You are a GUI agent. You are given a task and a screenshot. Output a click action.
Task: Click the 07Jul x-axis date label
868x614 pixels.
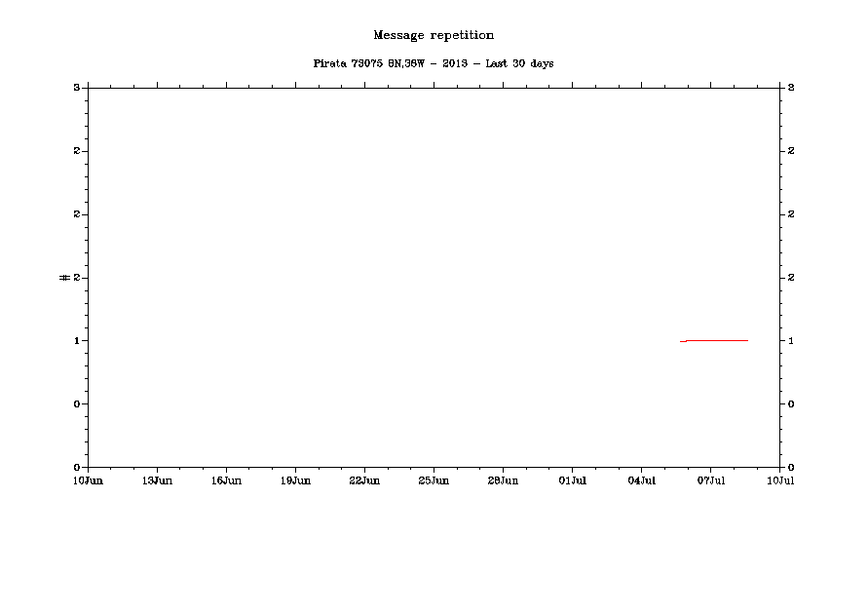click(710, 480)
